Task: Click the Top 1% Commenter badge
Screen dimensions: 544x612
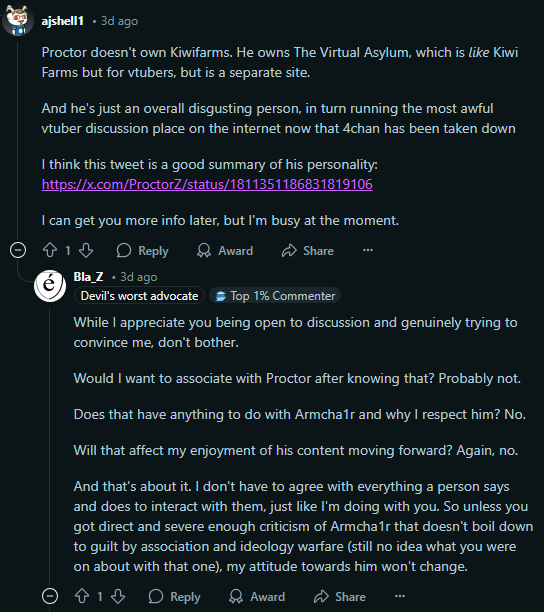Action: click(x=275, y=296)
